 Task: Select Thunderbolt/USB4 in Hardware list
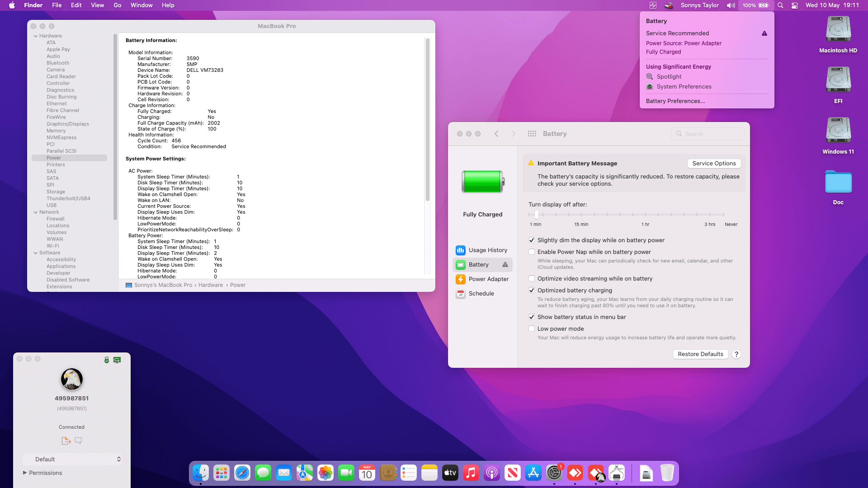pyautogui.click(x=68, y=199)
